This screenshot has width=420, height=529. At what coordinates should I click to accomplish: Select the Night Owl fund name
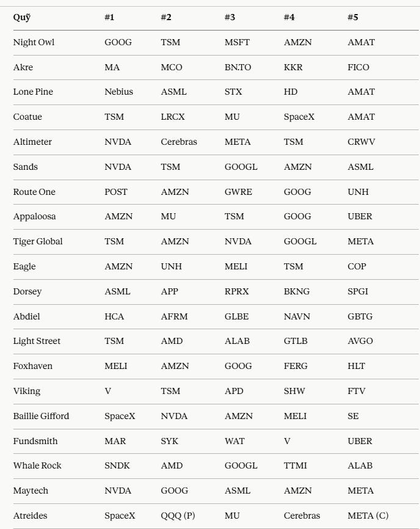coord(34,43)
